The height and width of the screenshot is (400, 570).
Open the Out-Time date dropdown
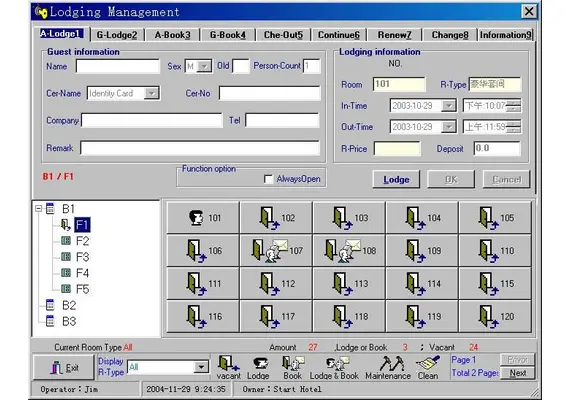pyautogui.click(x=449, y=127)
